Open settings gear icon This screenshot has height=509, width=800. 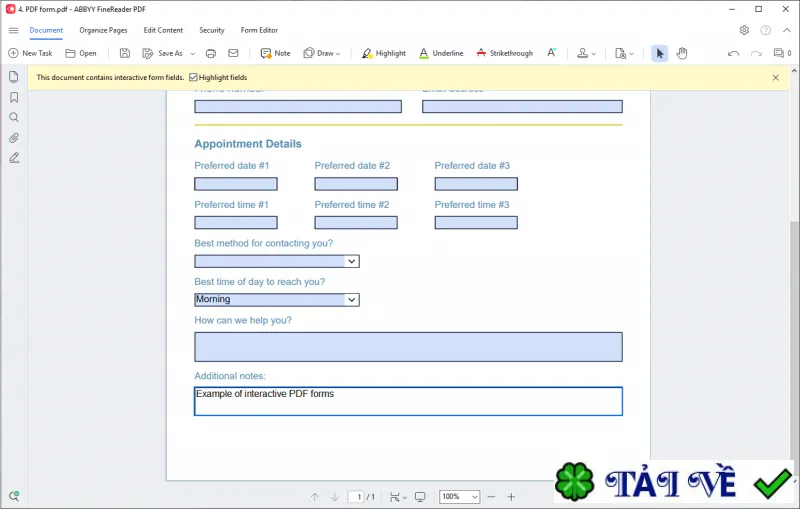coord(744,30)
